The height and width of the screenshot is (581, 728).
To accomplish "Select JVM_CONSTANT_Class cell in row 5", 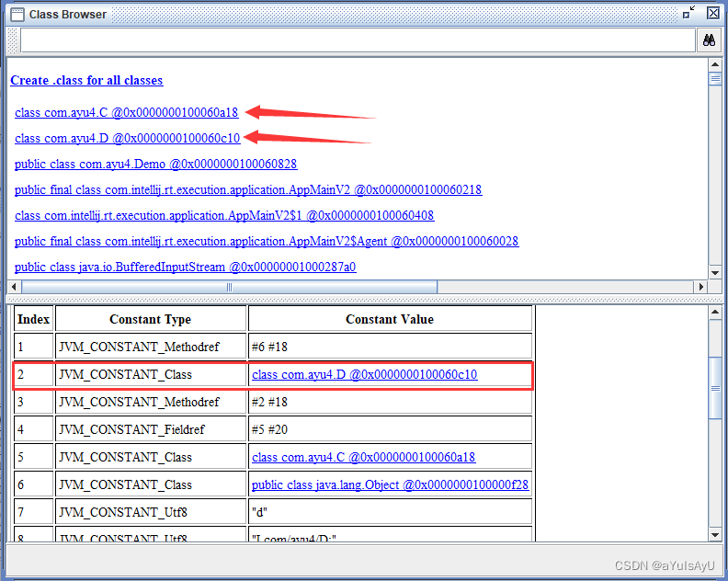I will click(x=151, y=457).
